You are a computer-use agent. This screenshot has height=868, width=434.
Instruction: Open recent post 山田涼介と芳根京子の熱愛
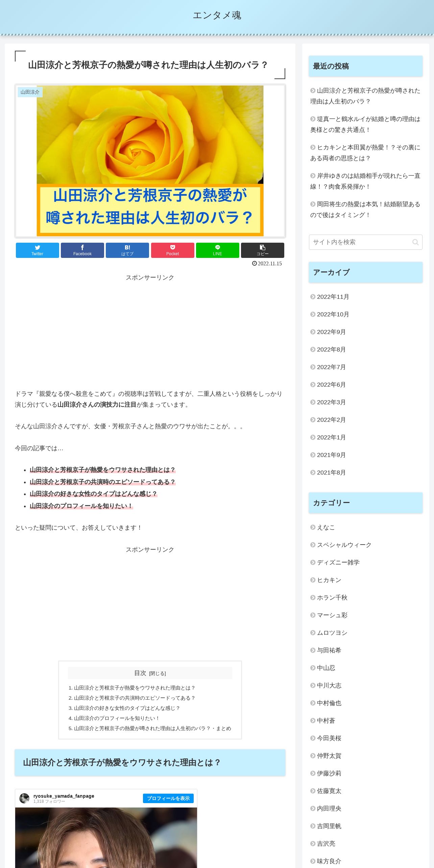[x=365, y=96]
